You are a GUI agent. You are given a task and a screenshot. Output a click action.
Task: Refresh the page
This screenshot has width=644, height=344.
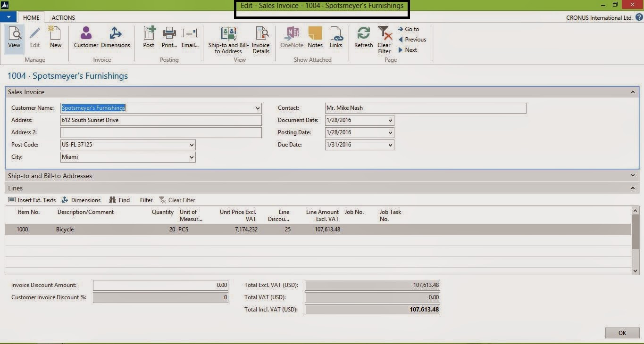tap(364, 38)
